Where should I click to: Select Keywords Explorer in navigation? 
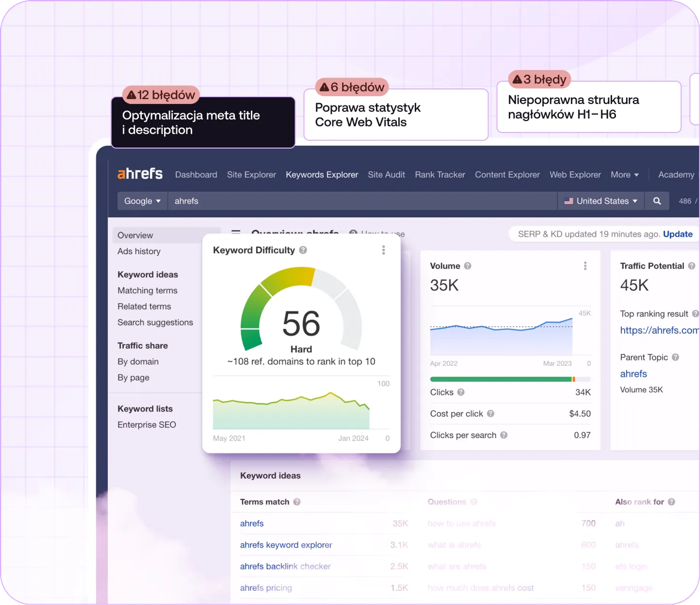[x=322, y=175]
